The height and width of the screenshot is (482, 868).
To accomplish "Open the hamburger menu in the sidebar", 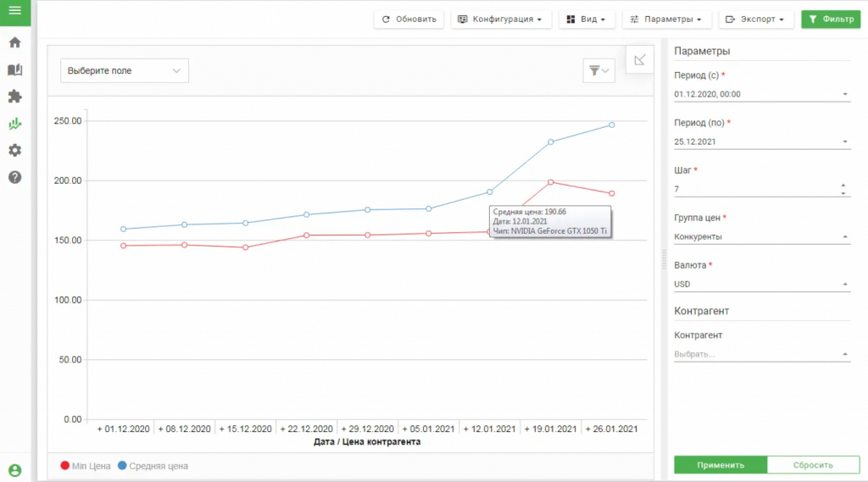I will [14, 10].
